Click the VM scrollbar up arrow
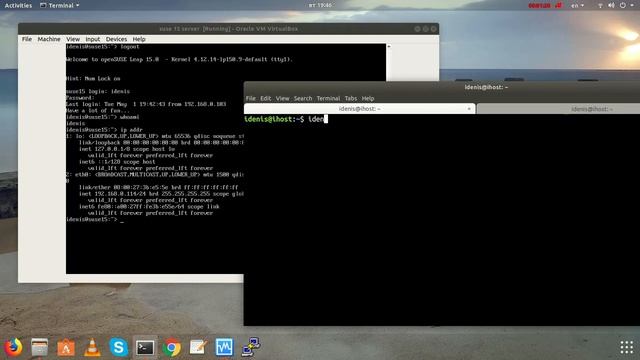 (x=389, y=47)
